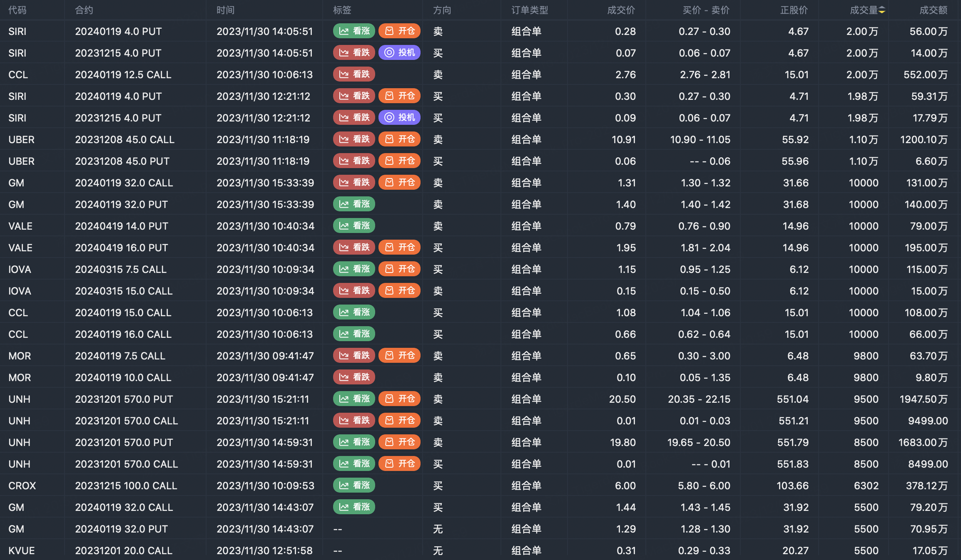Viewport: 961px width, 560px height.
Task: Click the 开仓 tag on VALE 16.0 PUT row
Action: click(399, 248)
